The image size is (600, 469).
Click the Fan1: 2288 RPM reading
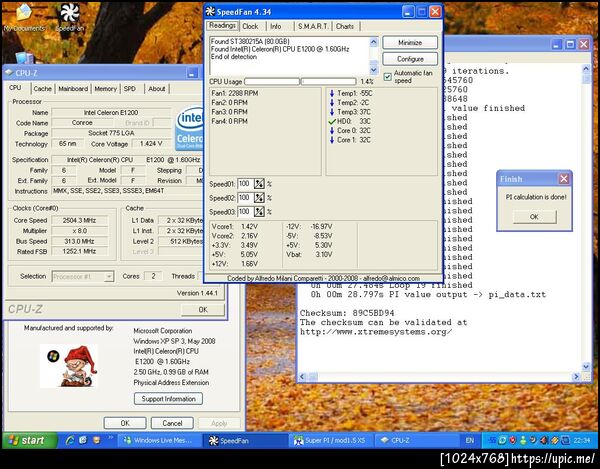pyautogui.click(x=235, y=93)
